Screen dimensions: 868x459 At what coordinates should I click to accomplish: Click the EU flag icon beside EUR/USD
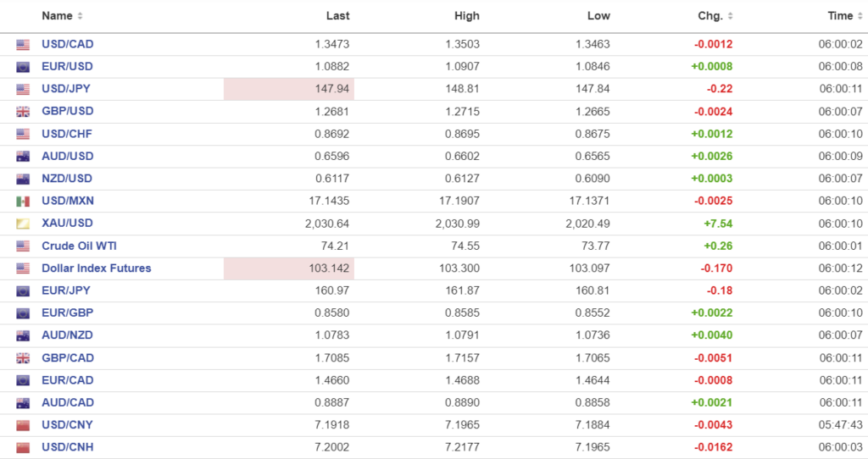click(23, 67)
